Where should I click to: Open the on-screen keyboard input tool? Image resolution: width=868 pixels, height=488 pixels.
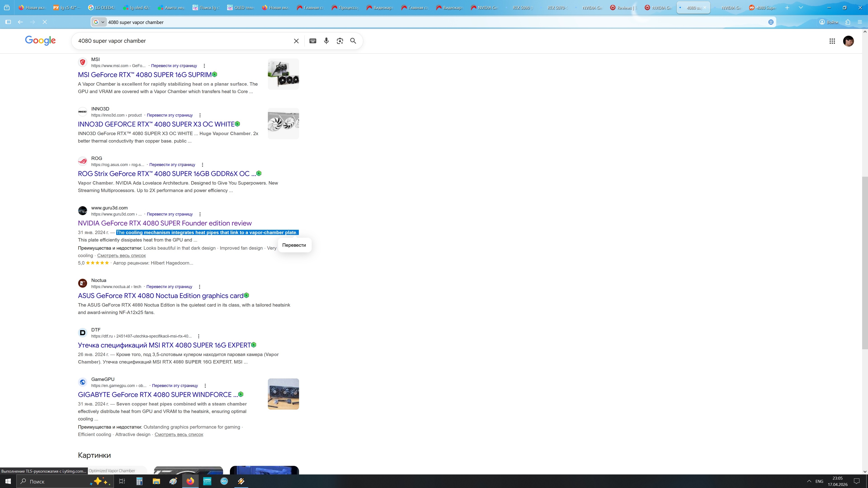pos(313,41)
